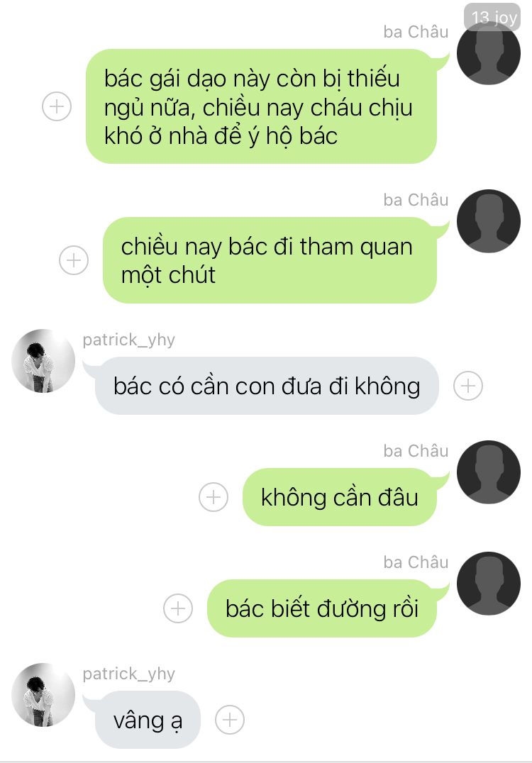Click plus icon beside 'vâng ạ' message
Viewport: 532px width, 763px height.
pyautogui.click(x=230, y=720)
